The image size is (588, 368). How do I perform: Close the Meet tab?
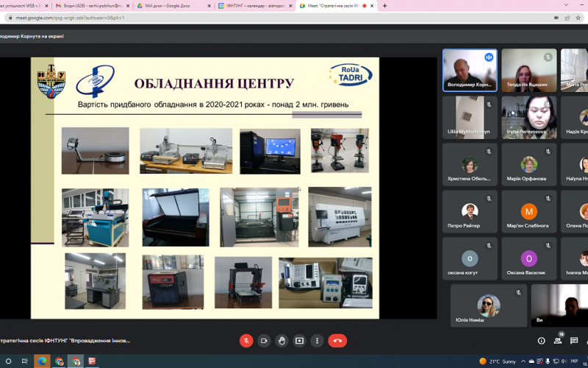coord(372,6)
